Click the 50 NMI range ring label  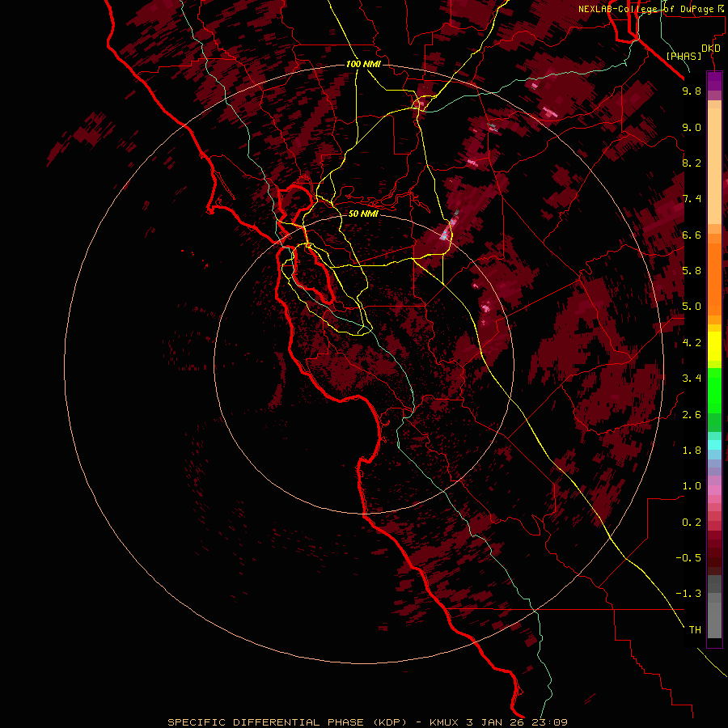pos(363,214)
